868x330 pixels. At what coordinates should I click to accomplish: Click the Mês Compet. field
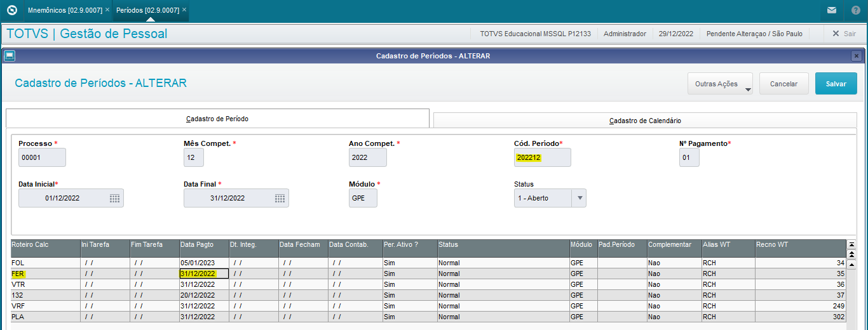click(x=194, y=157)
